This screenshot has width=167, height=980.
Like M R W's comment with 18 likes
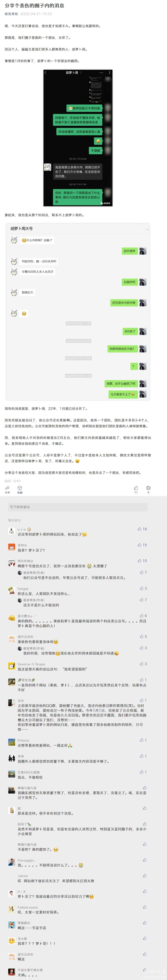(140, 529)
